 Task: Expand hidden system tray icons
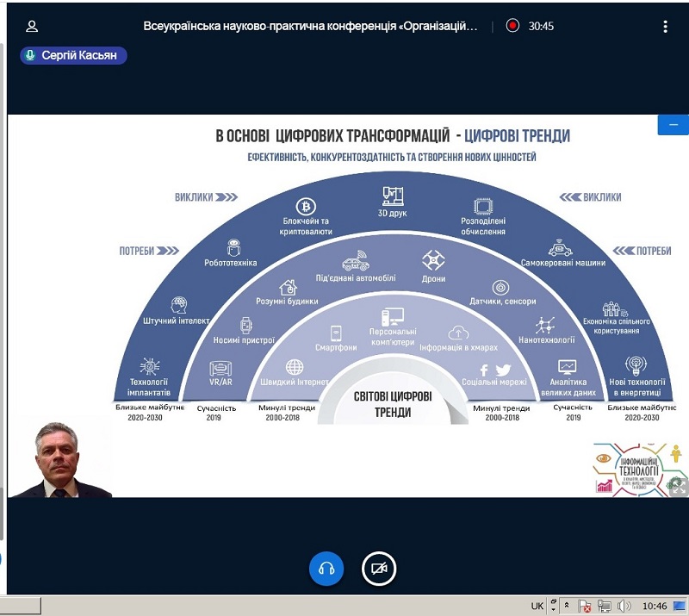(x=567, y=606)
